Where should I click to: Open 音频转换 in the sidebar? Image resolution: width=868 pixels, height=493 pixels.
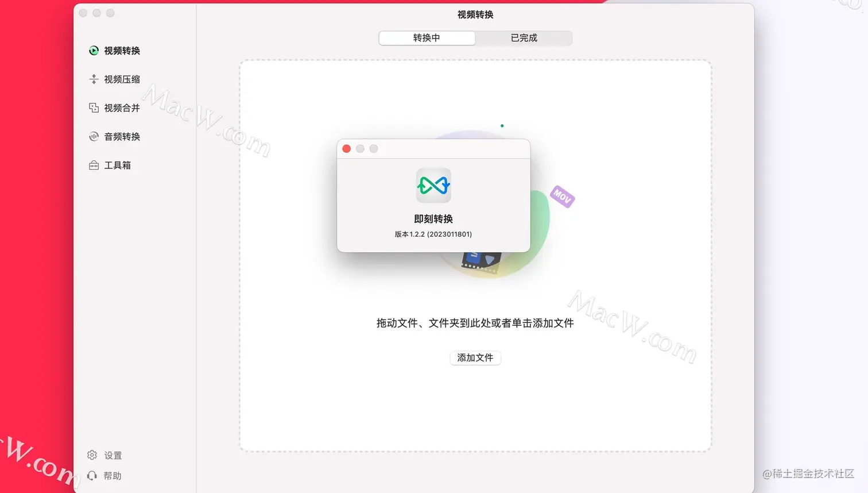(122, 137)
